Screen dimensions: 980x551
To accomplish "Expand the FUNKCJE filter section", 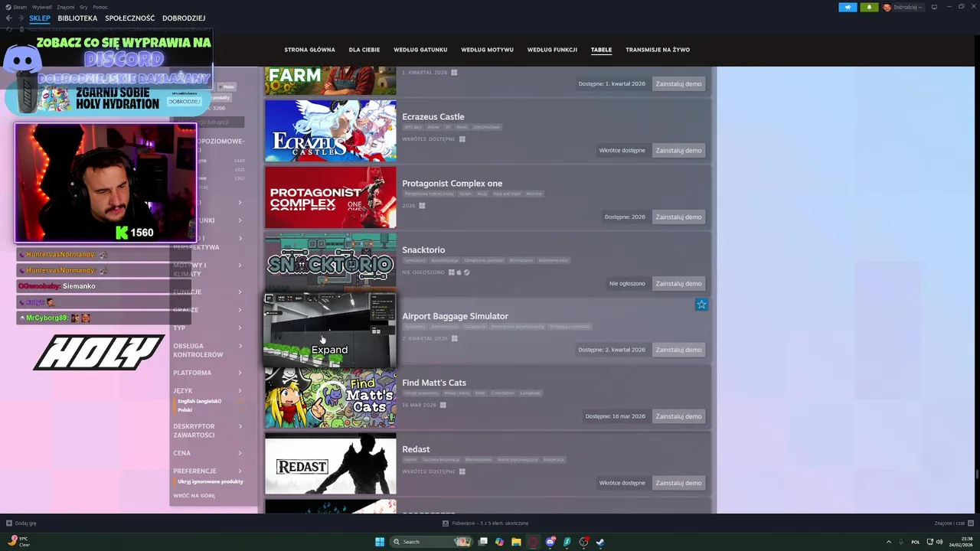I will click(x=208, y=292).
